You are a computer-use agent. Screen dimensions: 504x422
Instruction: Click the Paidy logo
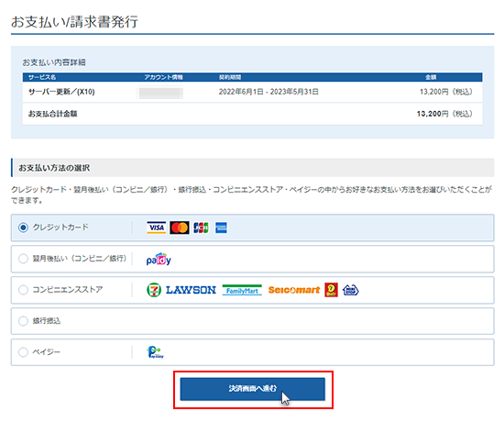pos(159,259)
